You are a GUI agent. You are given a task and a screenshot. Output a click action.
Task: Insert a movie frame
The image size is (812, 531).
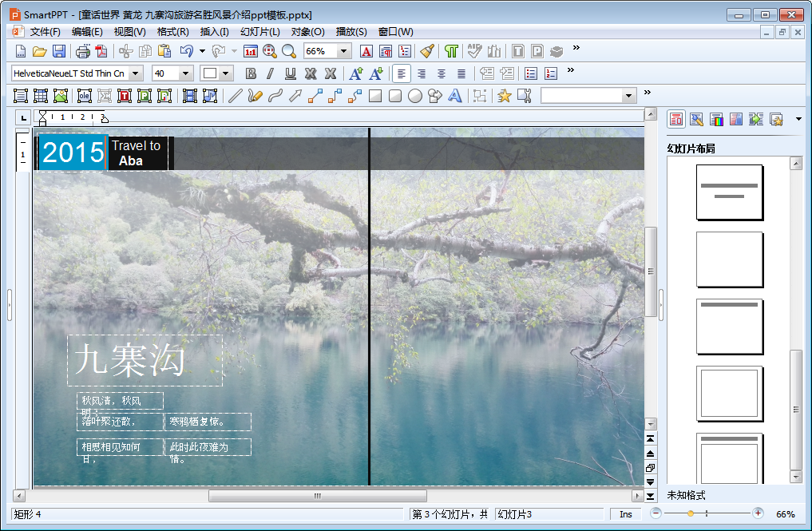point(190,96)
